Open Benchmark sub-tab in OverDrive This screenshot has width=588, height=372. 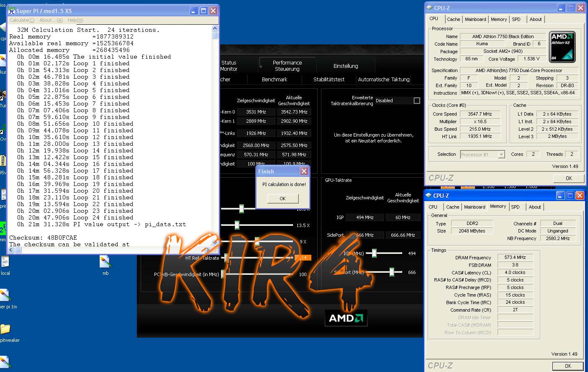275,79
